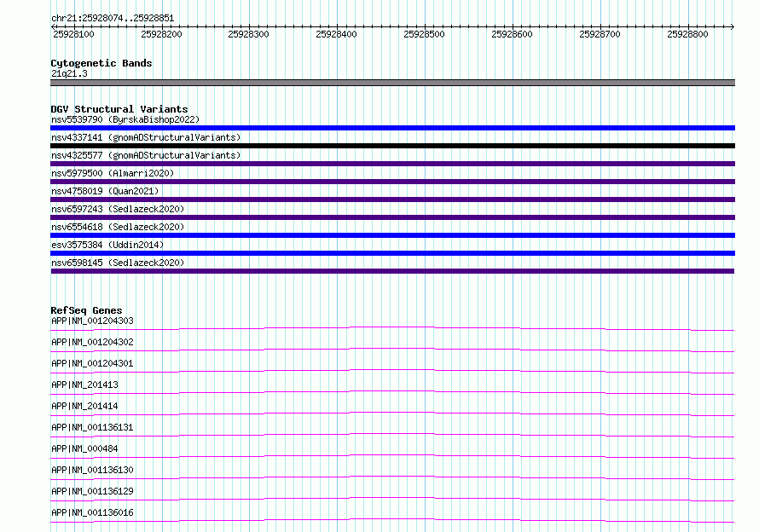759x532 pixels.
Task: Open the APP|NM_001136131 transcript
Action: click(92, 427)
